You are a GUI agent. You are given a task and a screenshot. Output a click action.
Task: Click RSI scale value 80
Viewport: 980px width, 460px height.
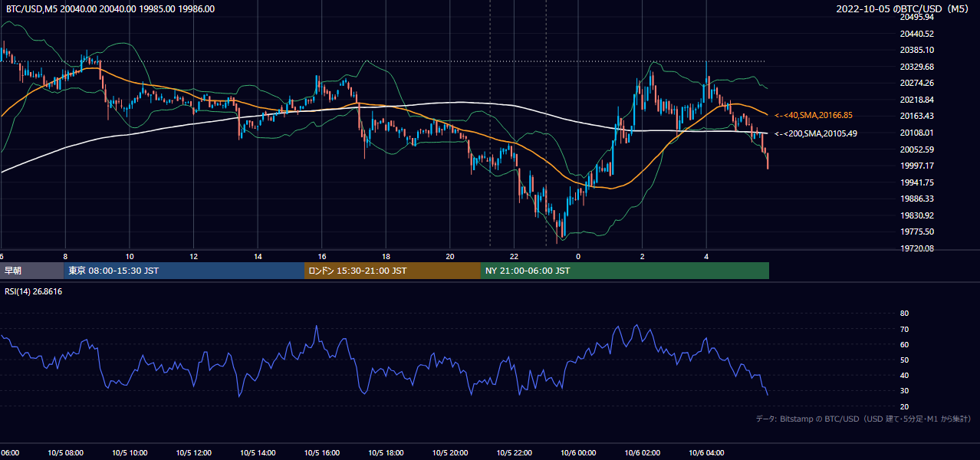coord(905,314)
